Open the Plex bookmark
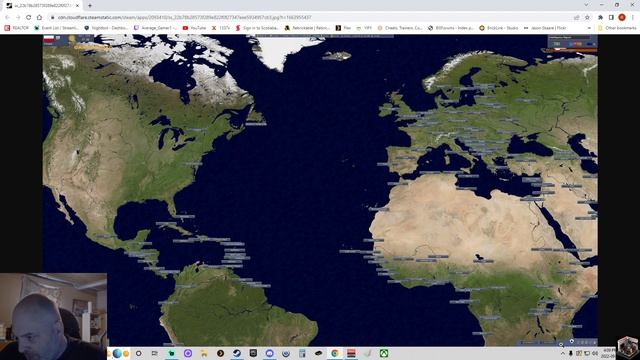 pos(343,28)
